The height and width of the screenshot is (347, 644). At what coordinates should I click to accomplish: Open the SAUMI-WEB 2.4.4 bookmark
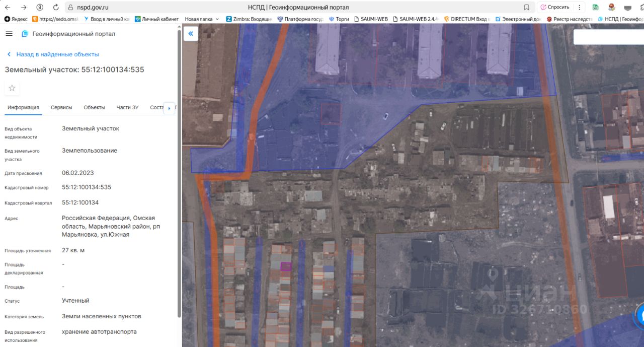416,19
